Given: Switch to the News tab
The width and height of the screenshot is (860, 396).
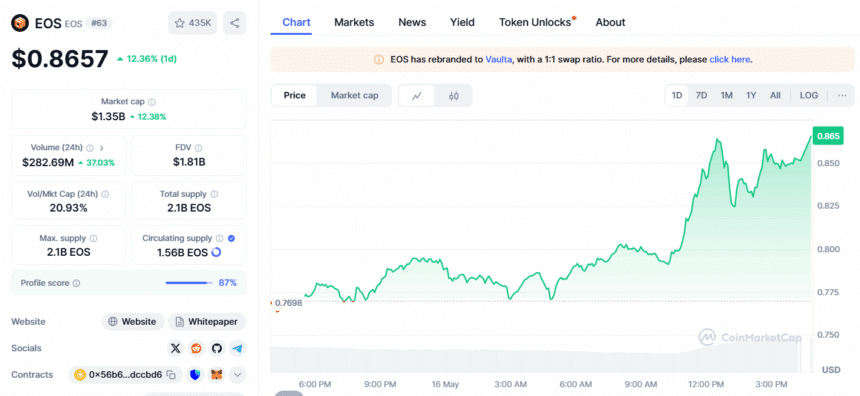Looking at the screenshot, I should click(412, 22).
